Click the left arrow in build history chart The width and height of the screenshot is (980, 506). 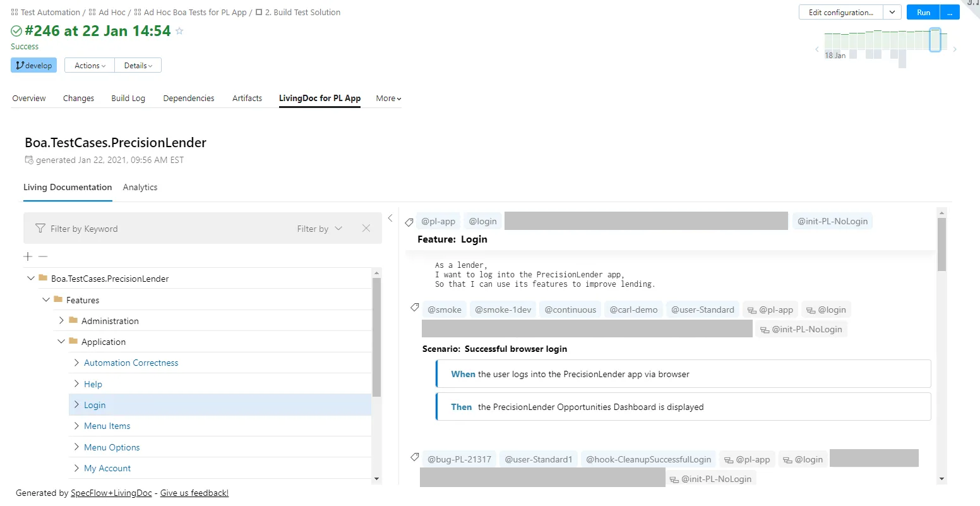tap(816, 48)
